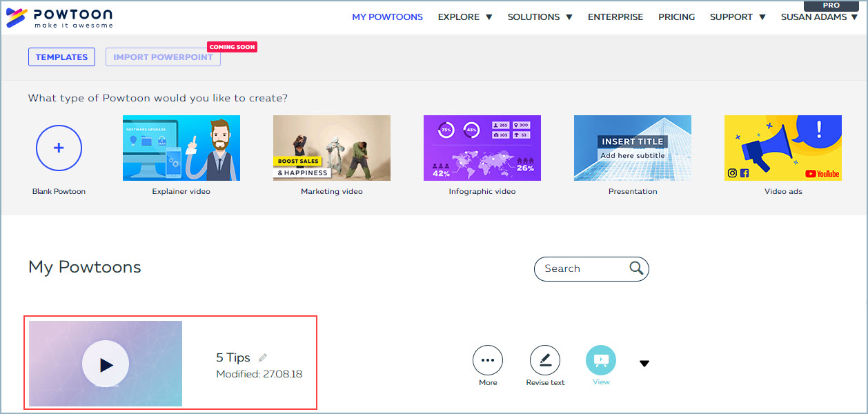The width and height of the screenshot is (868, 414).
Task: Click the Revise text icon
Action: (x=545, y=360)
